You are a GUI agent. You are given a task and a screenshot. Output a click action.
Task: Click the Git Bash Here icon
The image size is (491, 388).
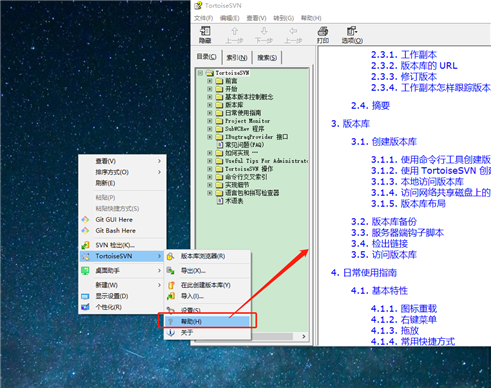click(85, 230)
